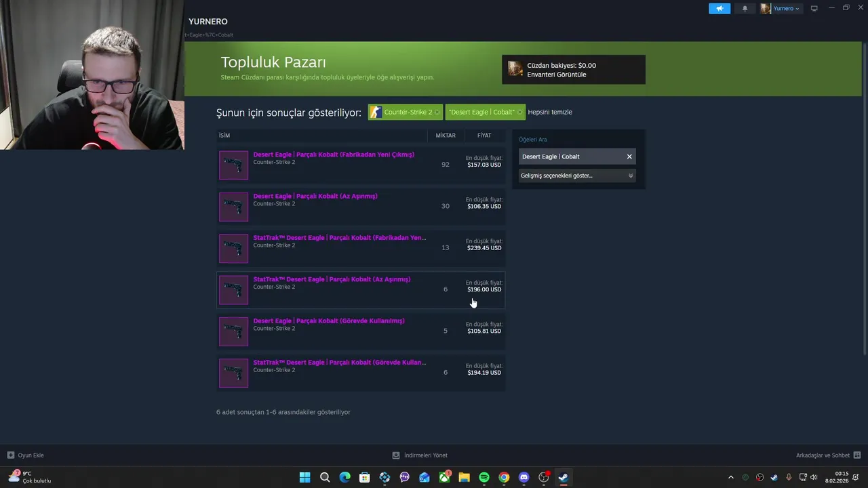
Task: Open Xbox app from taskbar
Action: [x=444, y=477]
